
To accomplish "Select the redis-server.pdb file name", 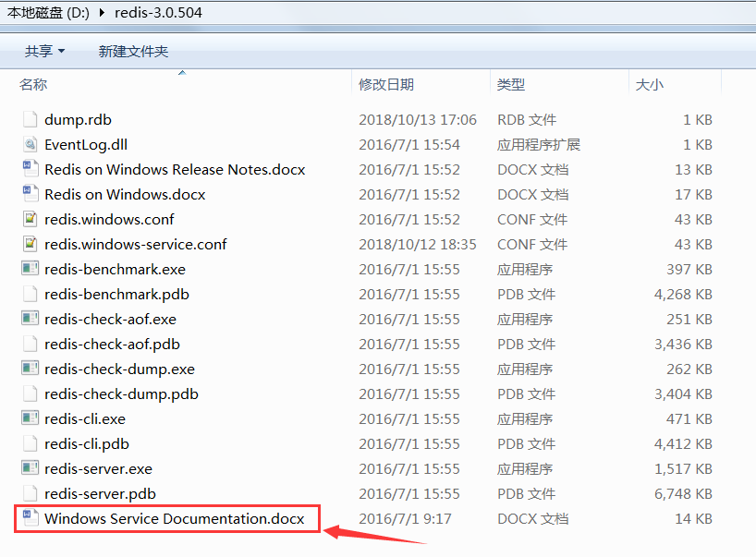I will (101, 494).
